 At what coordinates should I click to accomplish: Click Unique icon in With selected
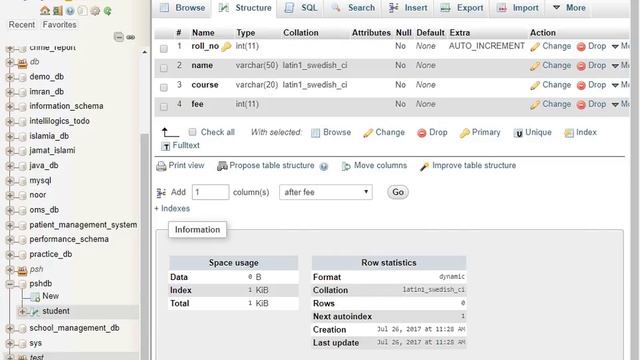coord(518,133)
